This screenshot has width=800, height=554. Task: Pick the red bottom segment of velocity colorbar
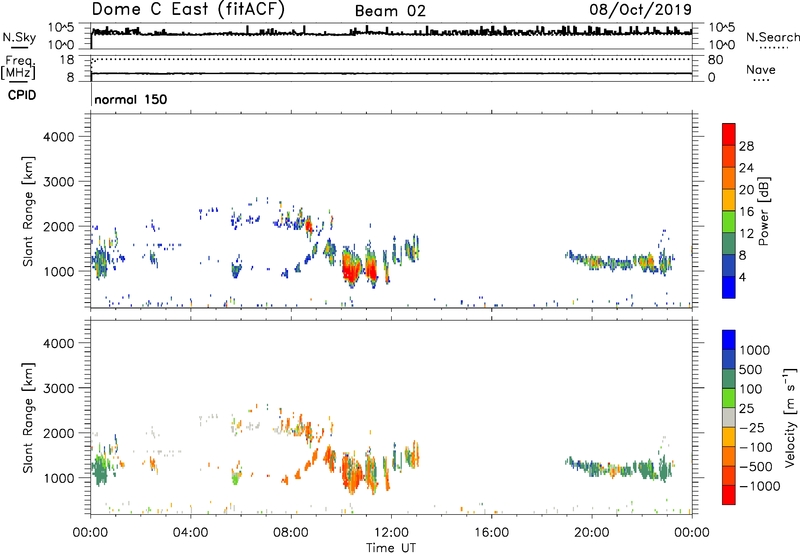tap(729, 495)
